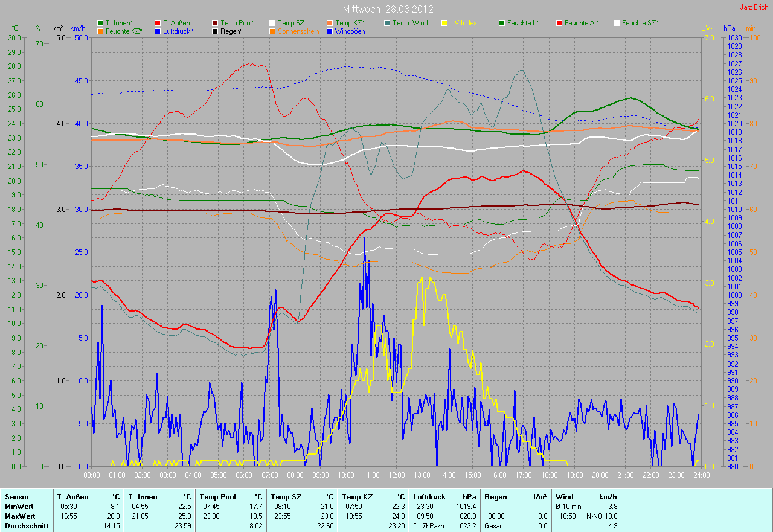Toggle the Feuchte SZ series label
This screenshot has height=532, width=773.
tap(640, 23)
